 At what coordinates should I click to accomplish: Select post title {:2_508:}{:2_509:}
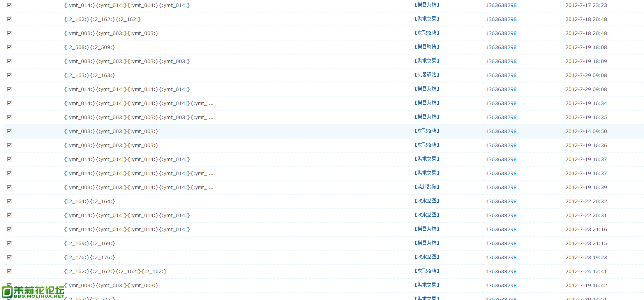pyautogui.click(x=90, y=47)
